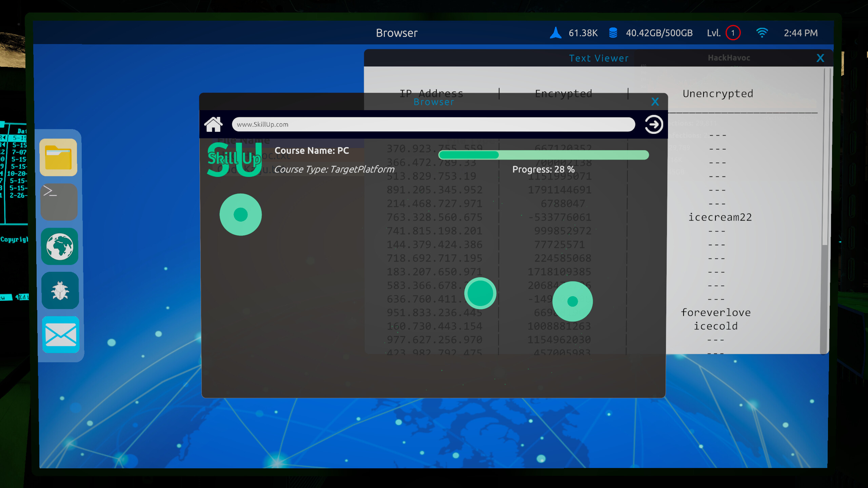Select the green target circle on the right

pyautogui.click(x=572, y=301)
